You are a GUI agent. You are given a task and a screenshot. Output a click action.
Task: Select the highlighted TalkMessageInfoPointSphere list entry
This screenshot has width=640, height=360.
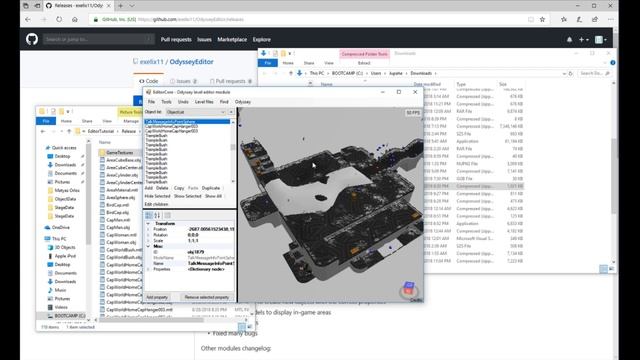pyautogui.click(x=187, y=122)
